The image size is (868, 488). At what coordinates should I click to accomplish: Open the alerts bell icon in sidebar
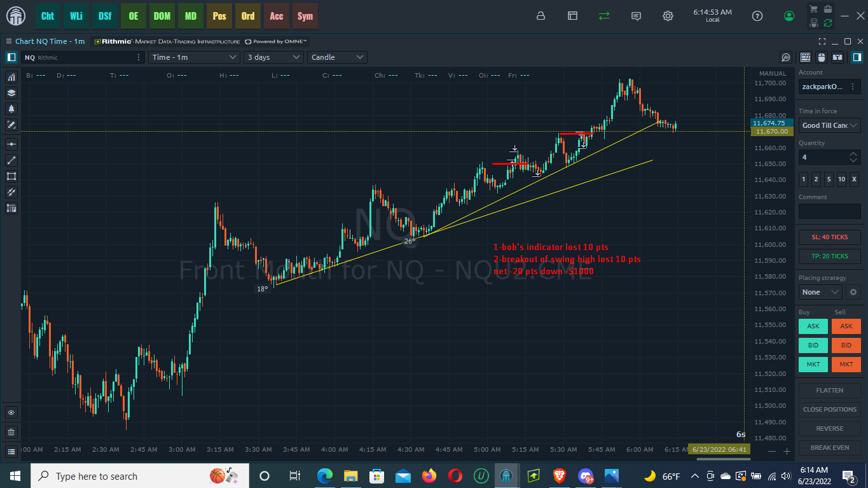11,109
